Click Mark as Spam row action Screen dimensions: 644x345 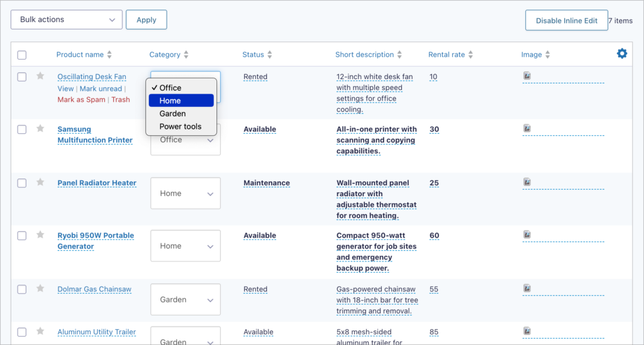pos(81,100)
